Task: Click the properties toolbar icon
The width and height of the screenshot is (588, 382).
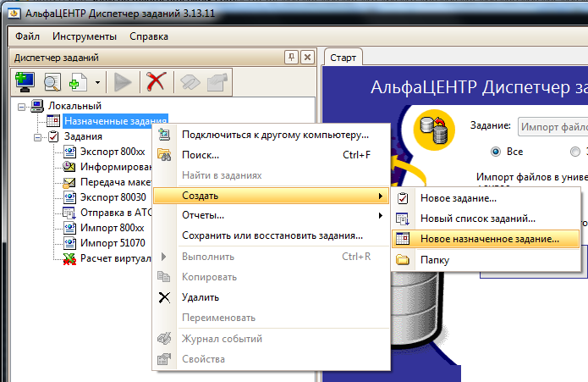Action: (x=217, y=82)
